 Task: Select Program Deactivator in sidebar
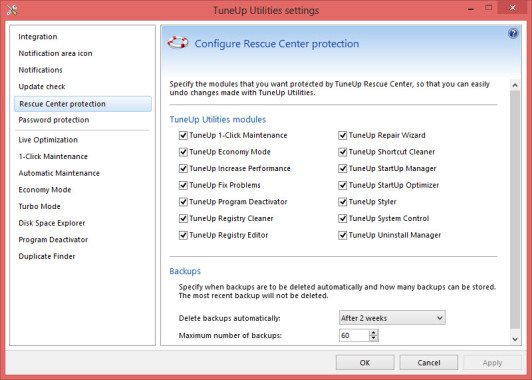pos(53,240)
